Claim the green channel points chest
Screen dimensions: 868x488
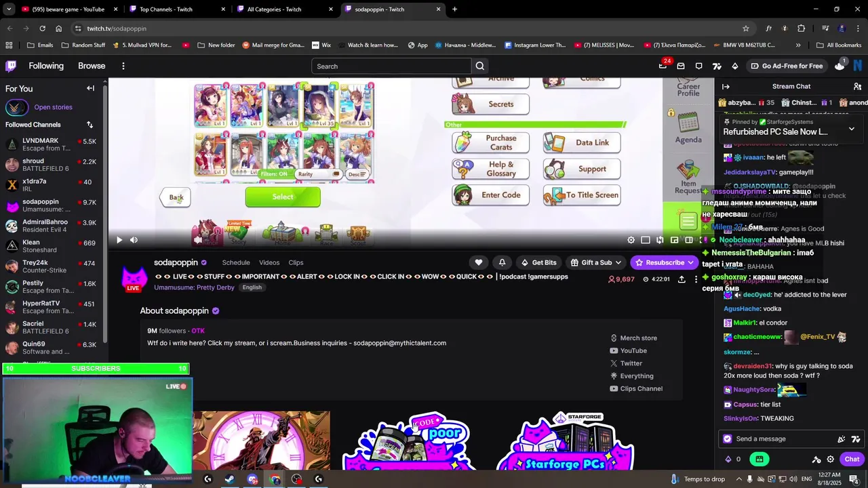click(x=759, y=459)
